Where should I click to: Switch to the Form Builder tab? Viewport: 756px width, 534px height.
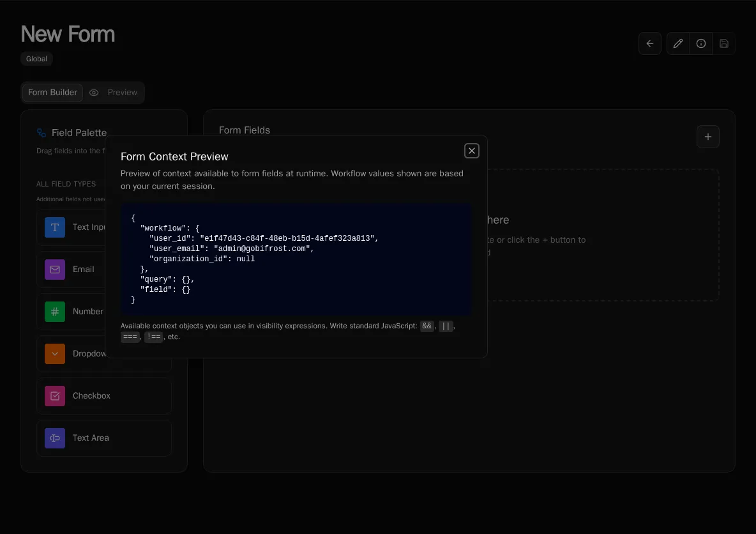tap(52, 93)
